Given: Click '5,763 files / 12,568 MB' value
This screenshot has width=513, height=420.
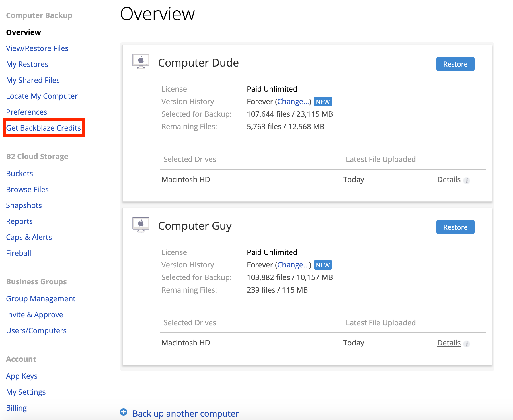Looking at the screenshot, I should click(286, 127).
